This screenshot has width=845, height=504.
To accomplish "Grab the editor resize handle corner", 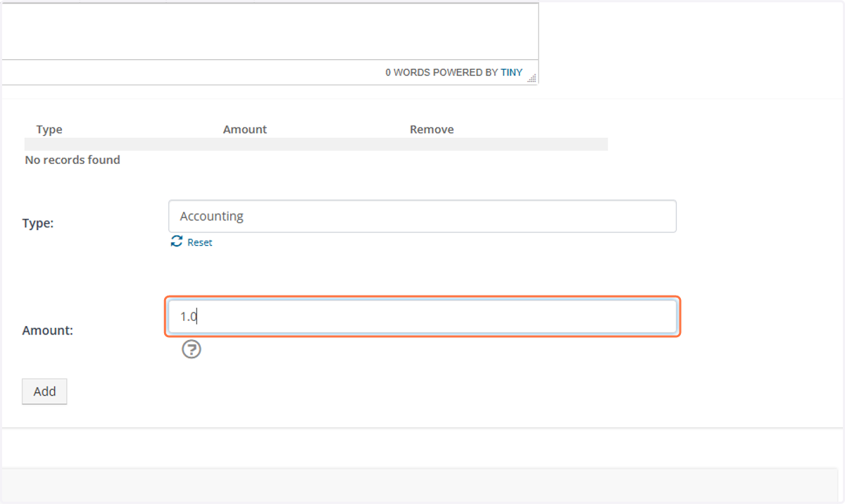I will (x=532, y=78).
